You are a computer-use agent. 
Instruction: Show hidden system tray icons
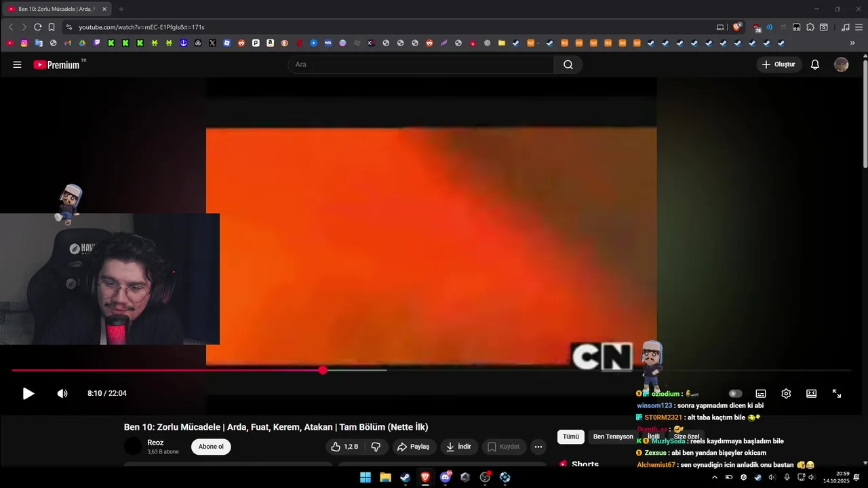[714, 477]
